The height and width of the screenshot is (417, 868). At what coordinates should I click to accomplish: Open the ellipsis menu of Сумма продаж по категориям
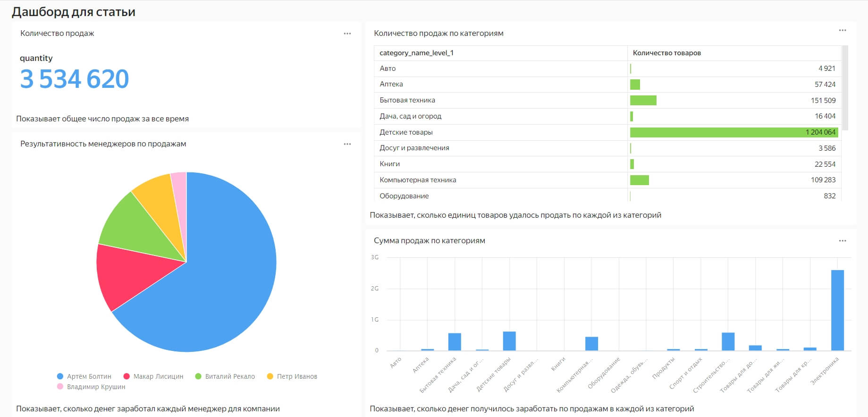tap(843, 241)
